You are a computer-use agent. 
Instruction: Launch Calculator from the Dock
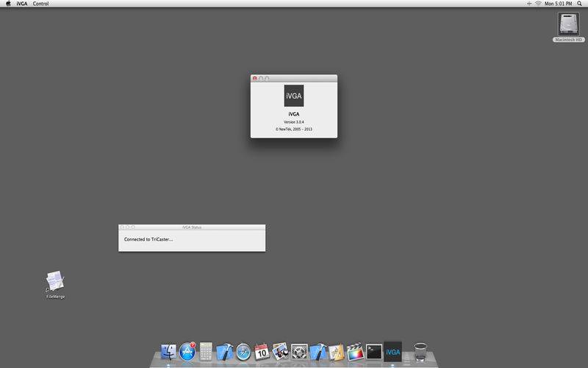click(206, 352)
